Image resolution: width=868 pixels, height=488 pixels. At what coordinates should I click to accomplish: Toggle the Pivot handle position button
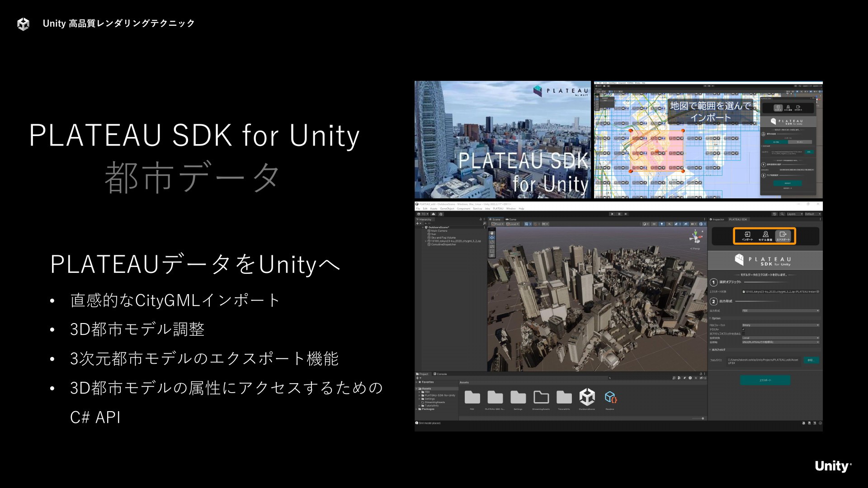coord(498,224)
